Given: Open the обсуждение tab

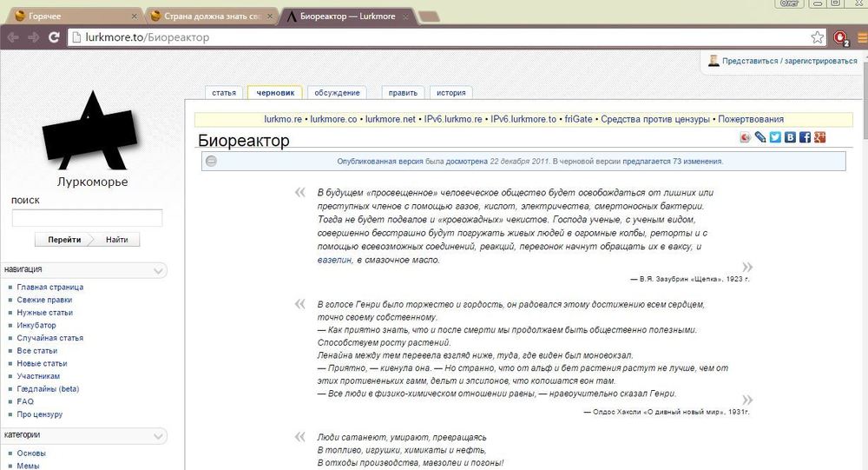Looking at the screenshot, I should (x=336, y=93).
